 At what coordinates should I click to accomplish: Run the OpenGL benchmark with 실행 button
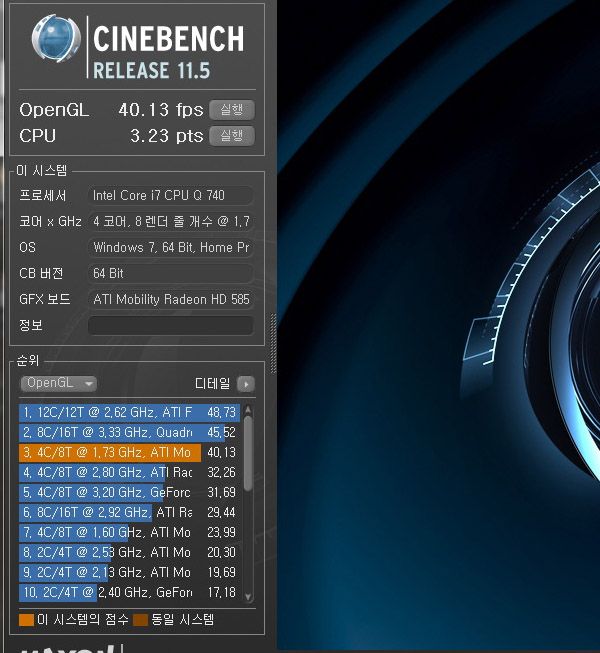tap(232, 110)
